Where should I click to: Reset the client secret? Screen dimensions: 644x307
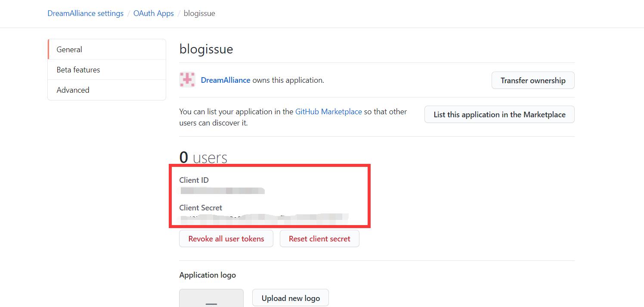pos(319,238)
